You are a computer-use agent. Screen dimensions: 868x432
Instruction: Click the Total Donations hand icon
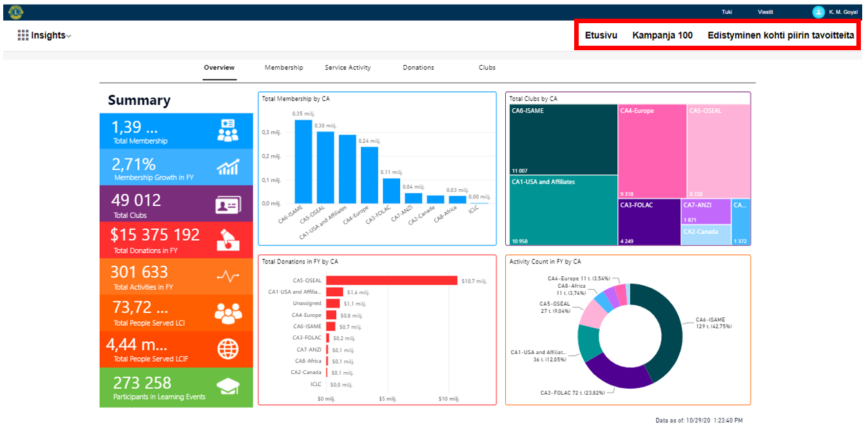[227, 239]
